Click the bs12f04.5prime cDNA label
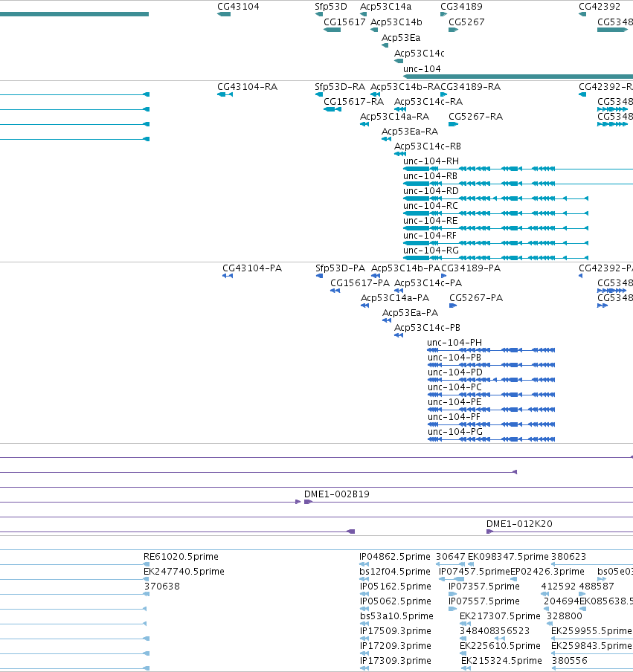The width and height of the screenshot is (633, 672). (x=395, y=572)
